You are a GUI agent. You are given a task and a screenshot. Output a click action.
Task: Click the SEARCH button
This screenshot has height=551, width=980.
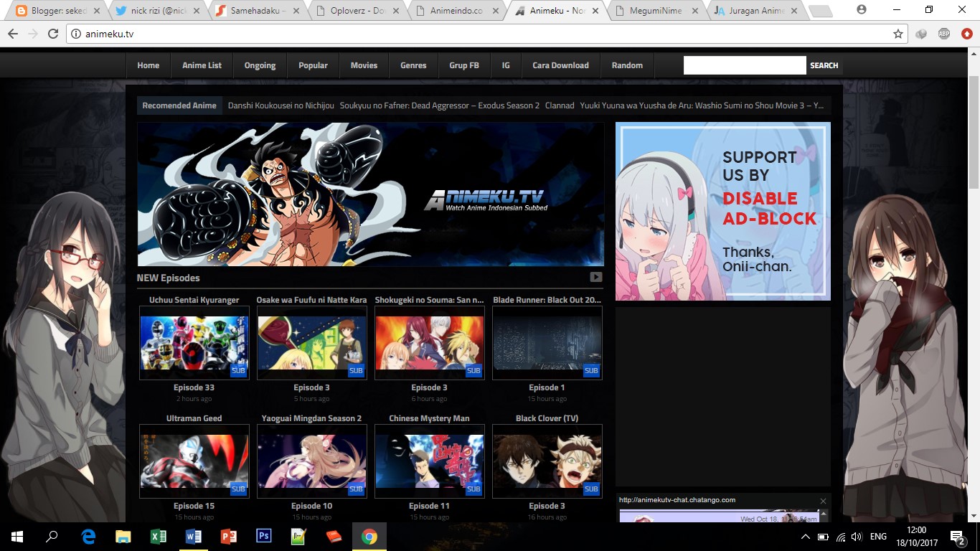(824, 65)
